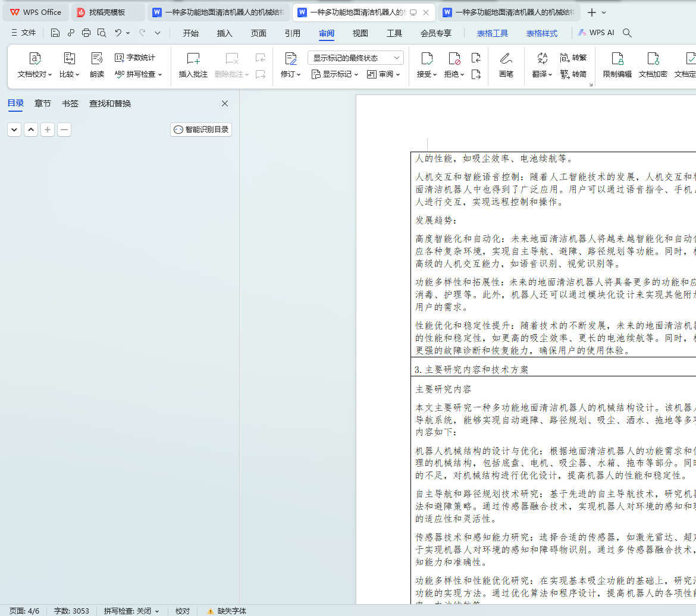This screenshot has height=616, width=696.
Task: Undo the last action
Action: (118, 33)
